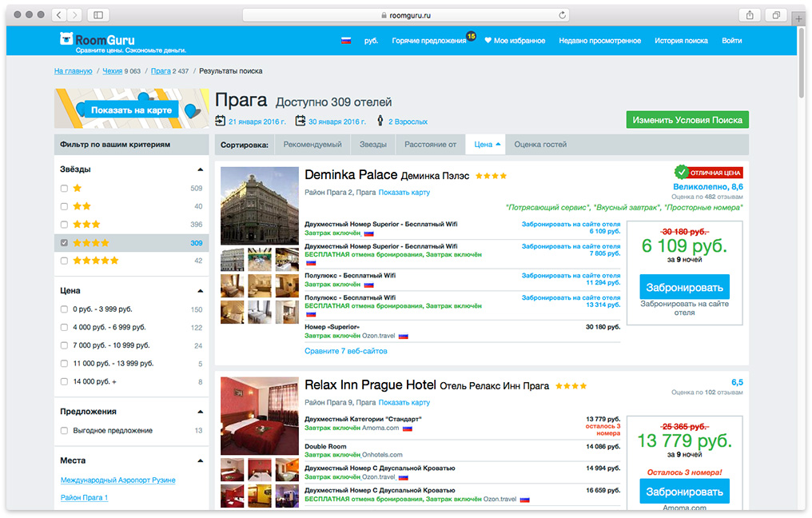Collapse the Места filter section
Viewport: 812px width, 518px height.
[x=200, y=460]
